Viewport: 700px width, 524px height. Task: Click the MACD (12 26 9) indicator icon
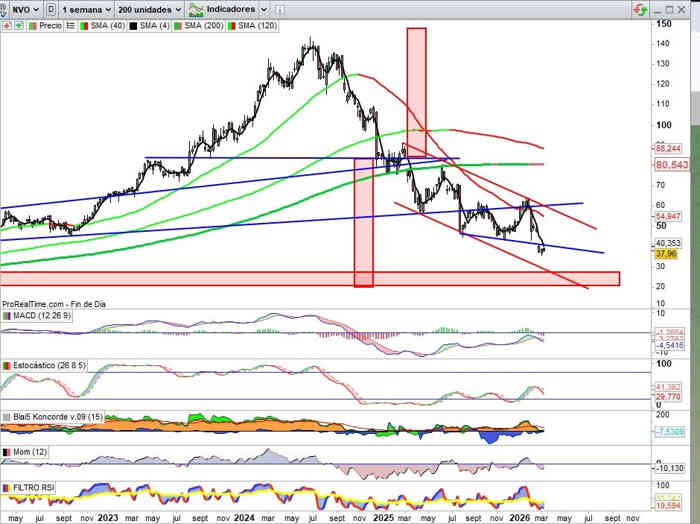6,316
